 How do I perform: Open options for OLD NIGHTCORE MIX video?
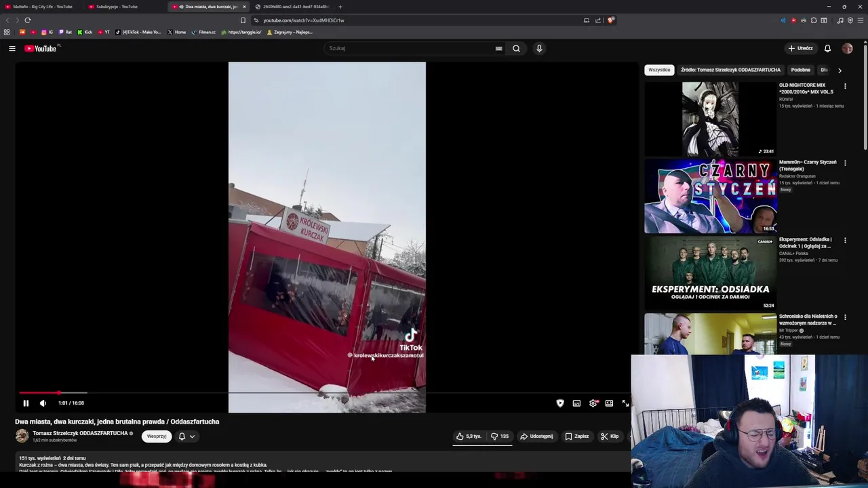point(845,86)
